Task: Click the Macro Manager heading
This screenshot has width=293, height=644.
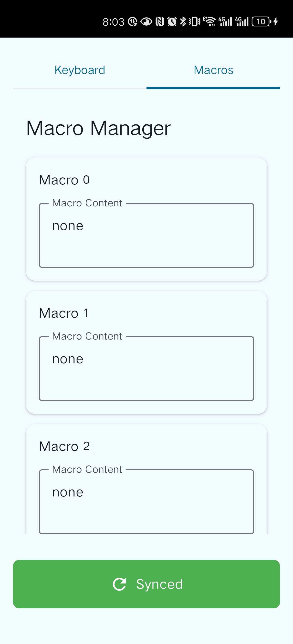Action: pos(98,128)
